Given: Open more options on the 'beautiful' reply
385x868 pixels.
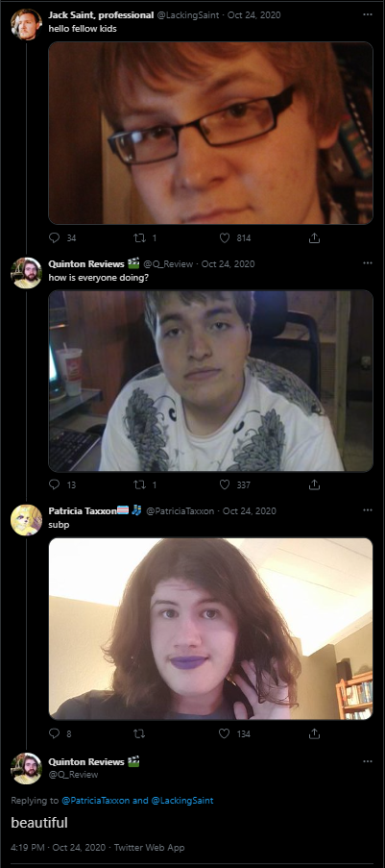Looking at the screenshot, I should (368, 761).
